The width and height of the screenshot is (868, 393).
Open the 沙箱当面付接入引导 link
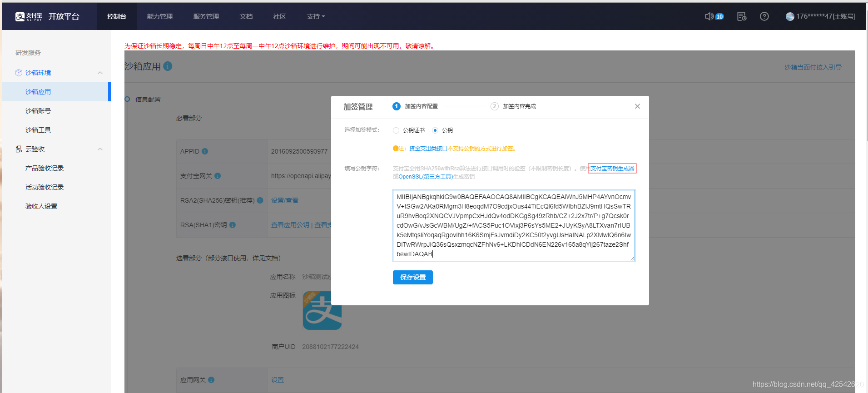tap(813, 67)
